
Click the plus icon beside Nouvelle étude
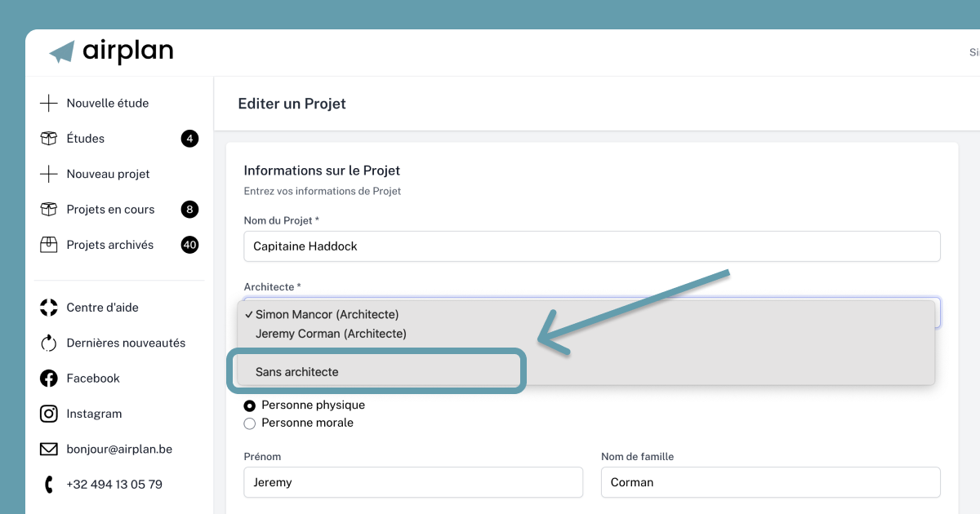[49, 103]
